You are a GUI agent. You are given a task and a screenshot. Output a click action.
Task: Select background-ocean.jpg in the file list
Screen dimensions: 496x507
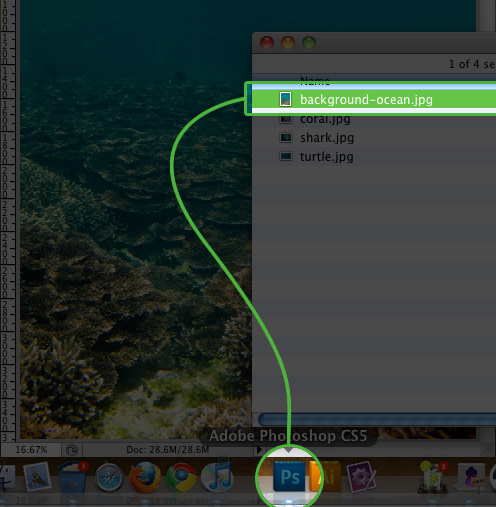click(x=373, y=99)
